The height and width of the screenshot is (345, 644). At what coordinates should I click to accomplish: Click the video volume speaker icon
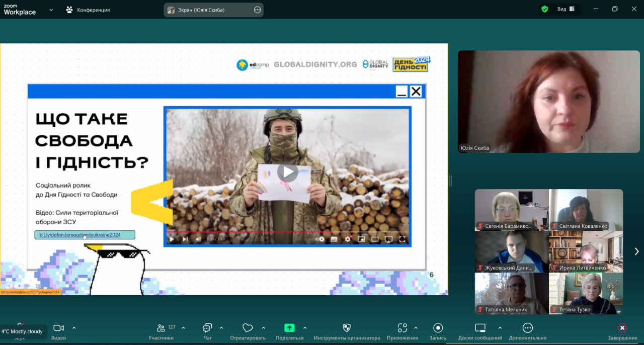coord(198,239)
